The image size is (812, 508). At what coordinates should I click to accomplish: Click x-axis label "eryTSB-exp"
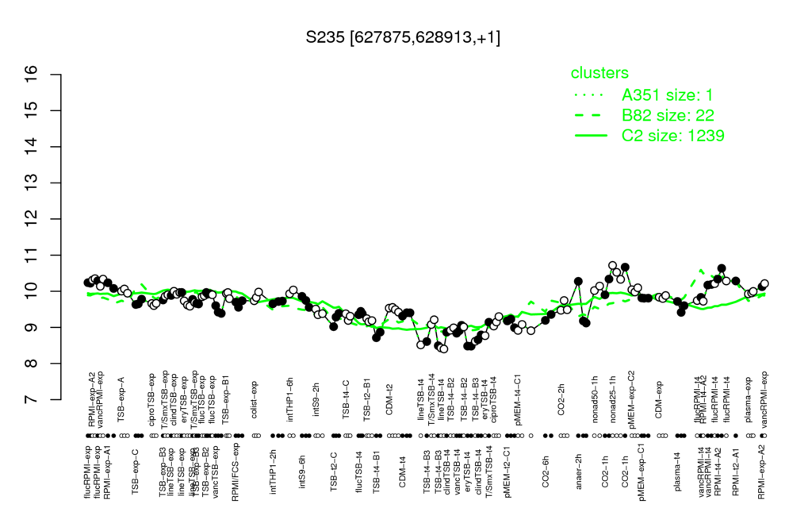[x=183, y=401]
